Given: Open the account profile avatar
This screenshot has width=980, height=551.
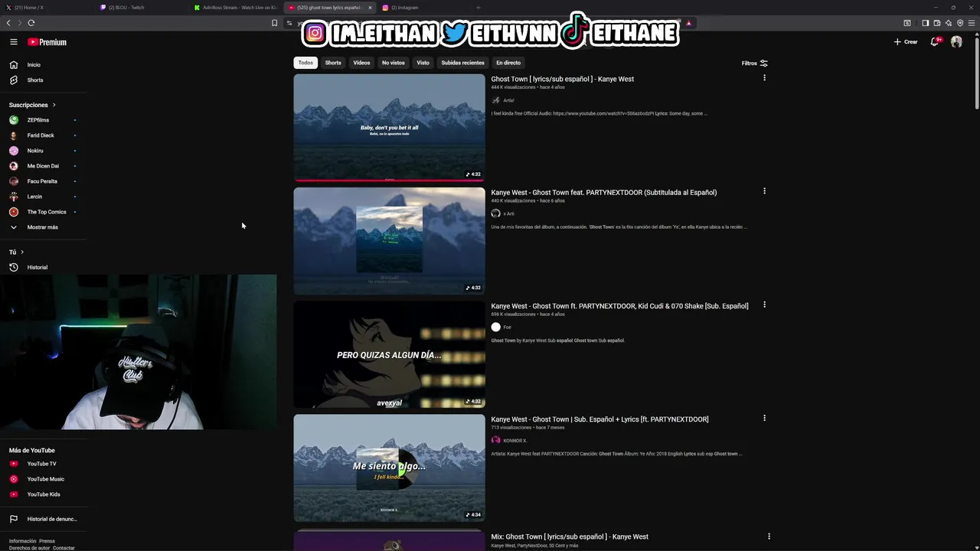Looking at the screenshot, I should [956, 42].
